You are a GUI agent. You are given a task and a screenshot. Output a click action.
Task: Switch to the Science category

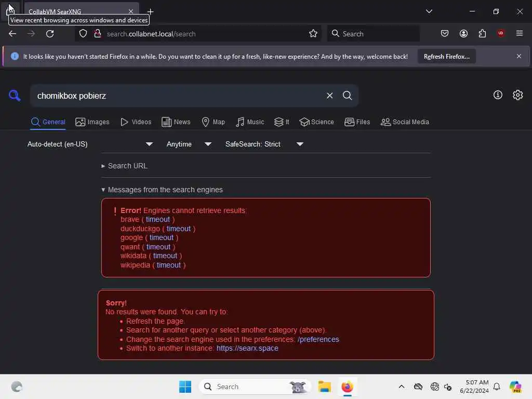(316, 122)
